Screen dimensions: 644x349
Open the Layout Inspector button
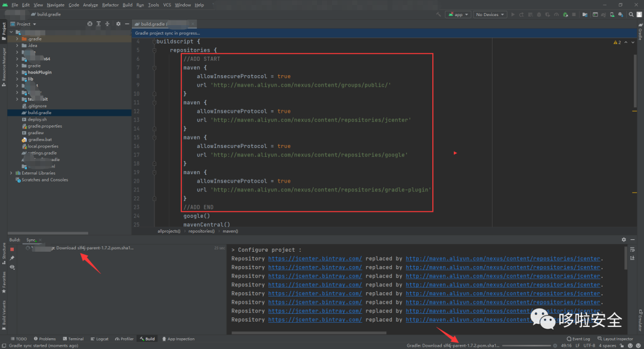coord(615,339)
